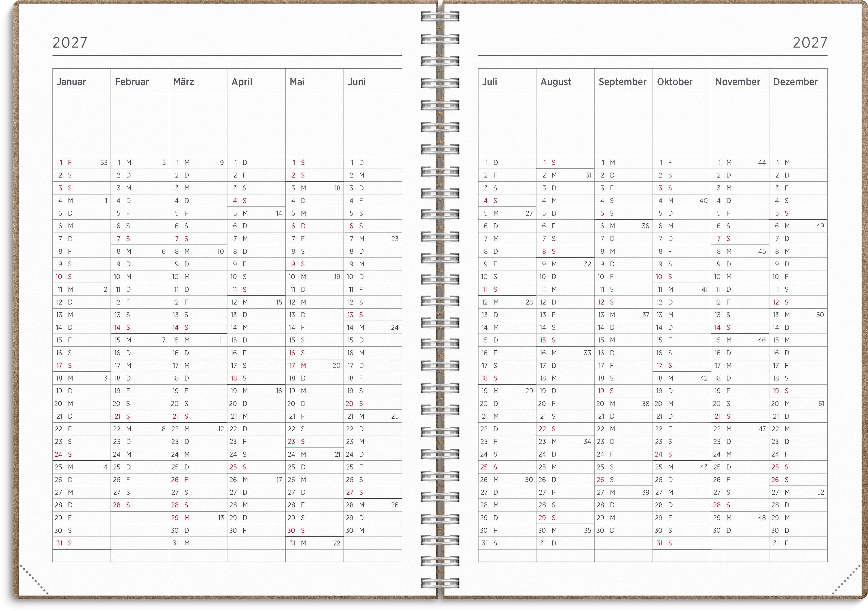Click week number 23 beside 7 Juni

(x=394, y=238)
